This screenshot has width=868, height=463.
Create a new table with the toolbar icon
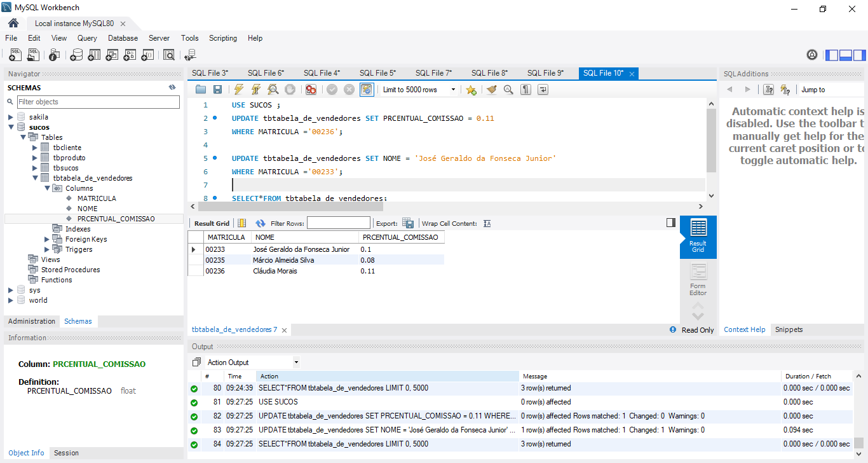[x=94, y=55]
